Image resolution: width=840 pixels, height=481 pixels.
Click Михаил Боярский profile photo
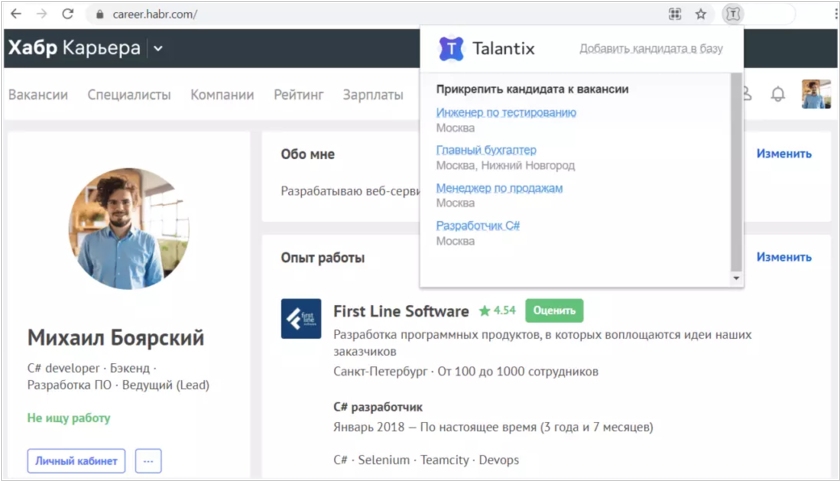(x=129, y=229)
